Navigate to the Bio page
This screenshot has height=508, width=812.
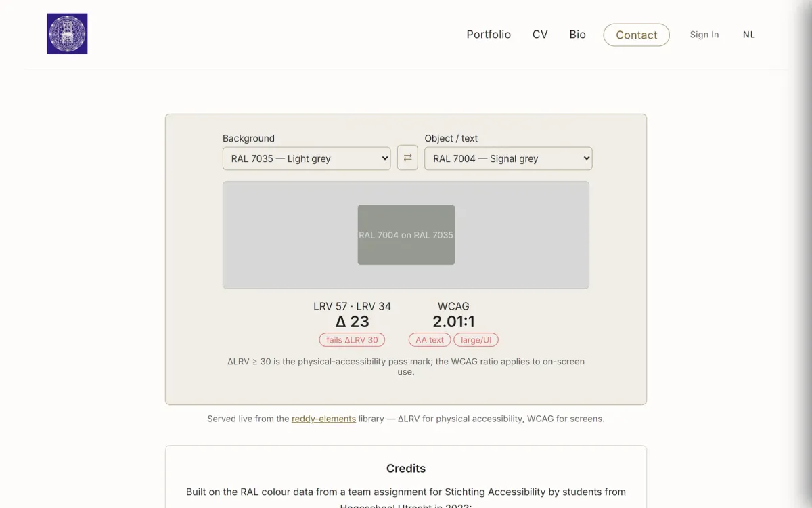(x=578, y=35)
